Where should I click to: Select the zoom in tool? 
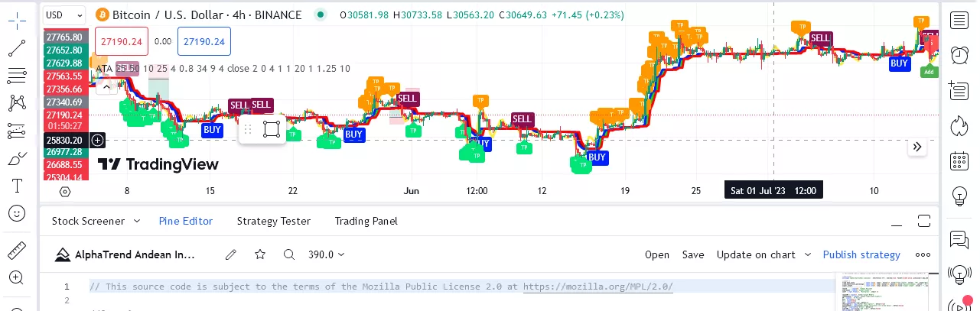pyautogui.click(x=17, y=277)
